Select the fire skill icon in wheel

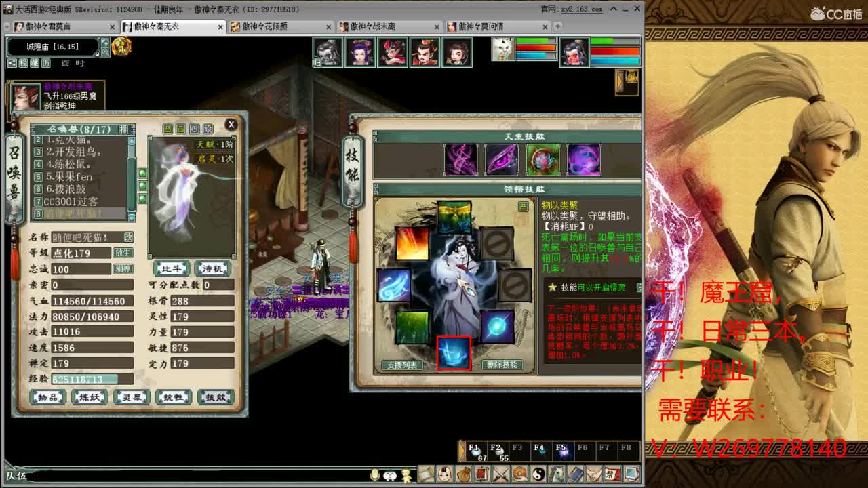coord(411,243)
